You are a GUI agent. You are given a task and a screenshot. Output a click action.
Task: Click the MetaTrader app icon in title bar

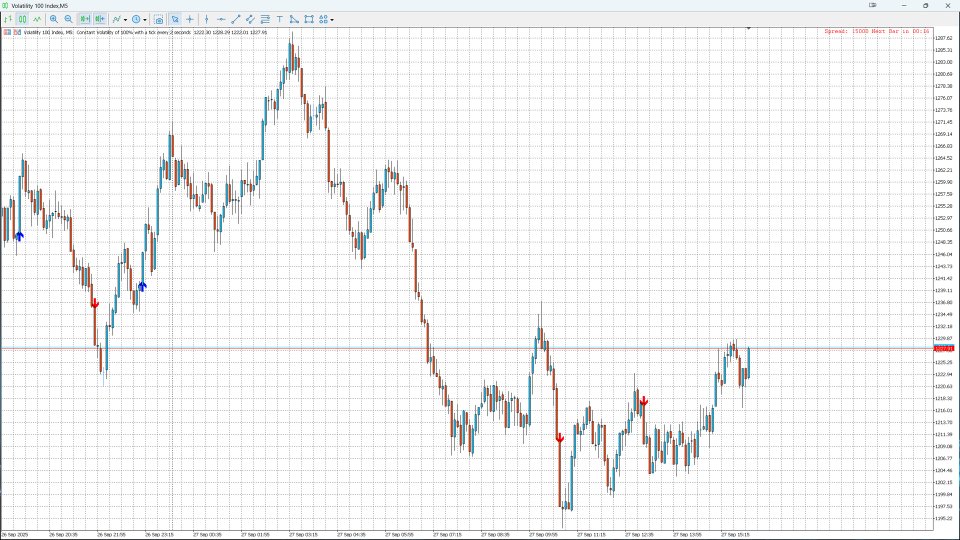pyautogui.click(x=6, y=6)
